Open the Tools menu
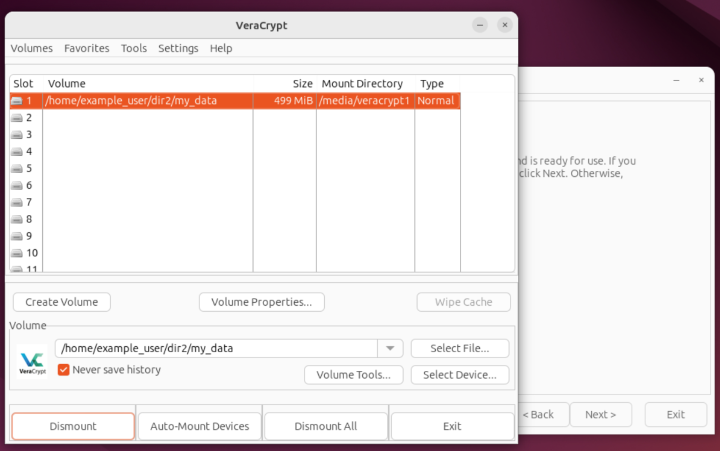This screenshot has width=720, height=451. pyautogui.click(x=134, y=48)
